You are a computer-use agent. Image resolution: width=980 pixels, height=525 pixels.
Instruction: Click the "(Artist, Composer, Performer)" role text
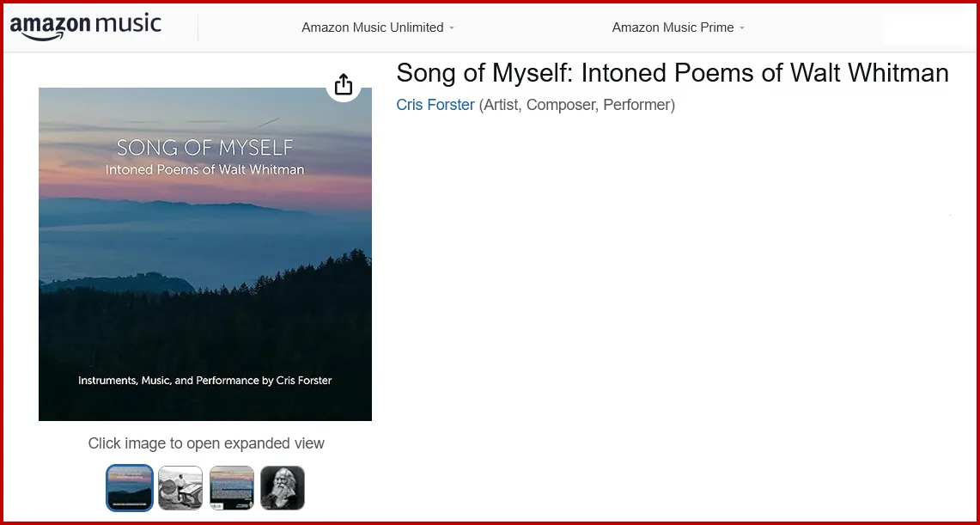[576, 105]
